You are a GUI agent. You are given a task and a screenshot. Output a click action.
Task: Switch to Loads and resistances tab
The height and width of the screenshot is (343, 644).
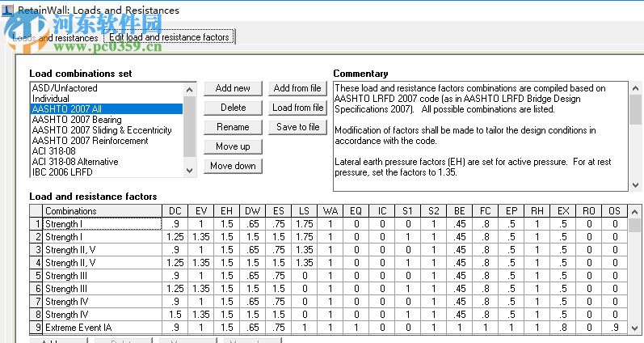(x=55, y=37)
